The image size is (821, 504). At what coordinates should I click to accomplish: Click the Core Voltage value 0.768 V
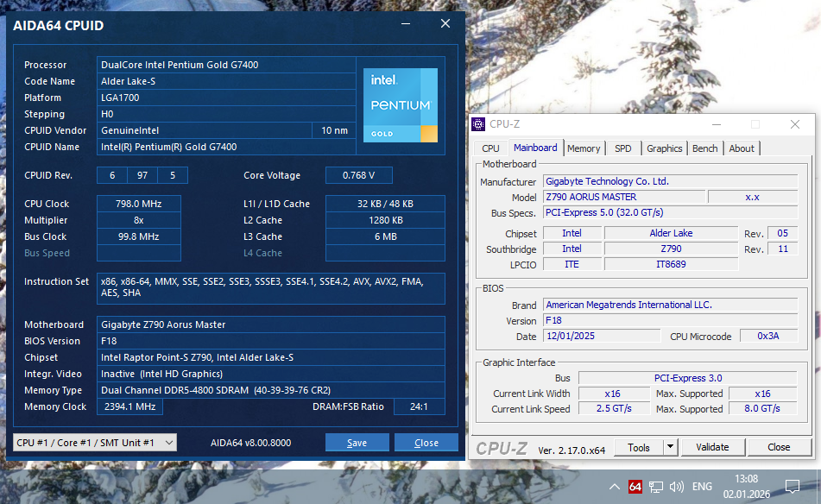(358, 175)
